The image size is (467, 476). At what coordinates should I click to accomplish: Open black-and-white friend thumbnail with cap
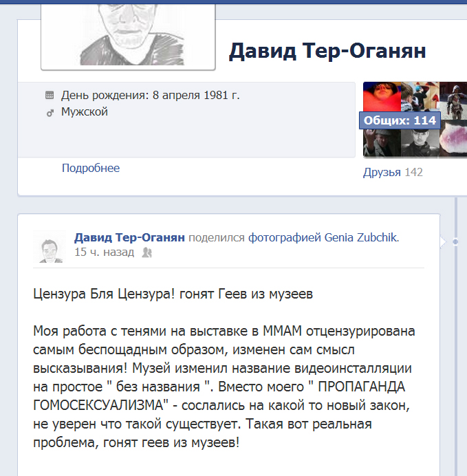(420, 142)
